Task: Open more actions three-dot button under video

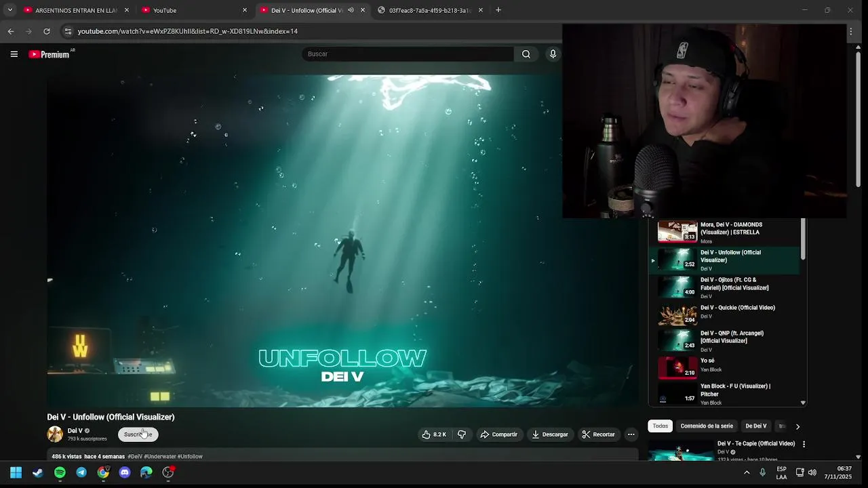Action: tap(631, 434)
